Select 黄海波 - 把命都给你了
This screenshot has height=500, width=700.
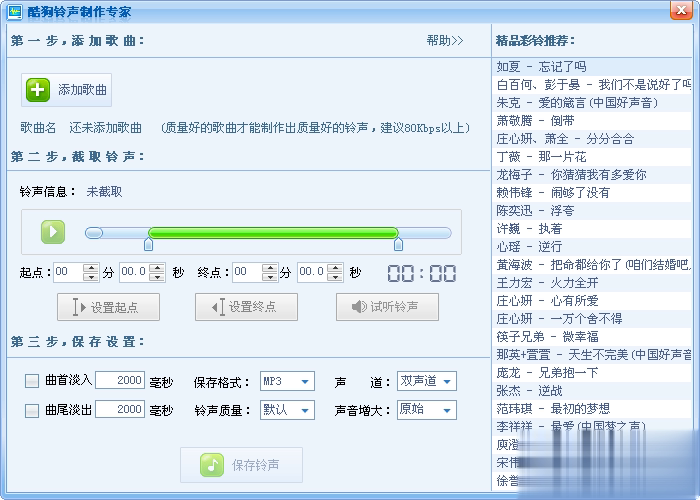[592, 265]
